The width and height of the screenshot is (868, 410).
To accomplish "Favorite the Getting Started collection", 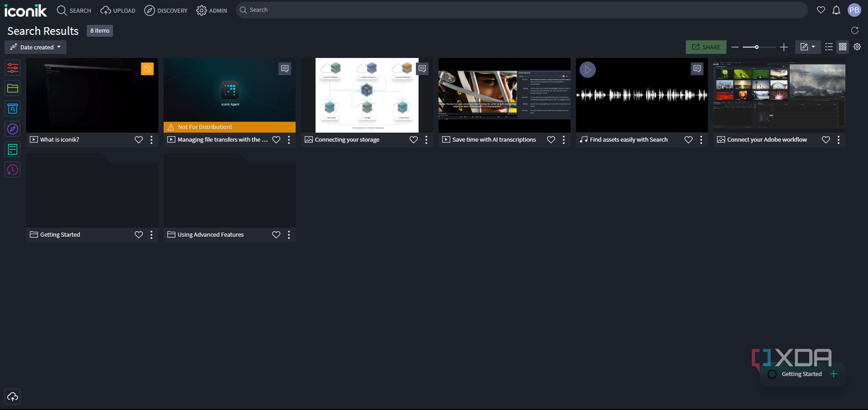I will pyautogui.click(x=138, y=235).
